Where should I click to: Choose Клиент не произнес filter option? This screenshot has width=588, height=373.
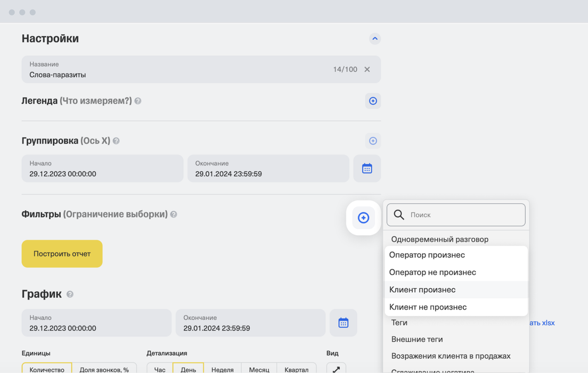(x=428, y=307)
